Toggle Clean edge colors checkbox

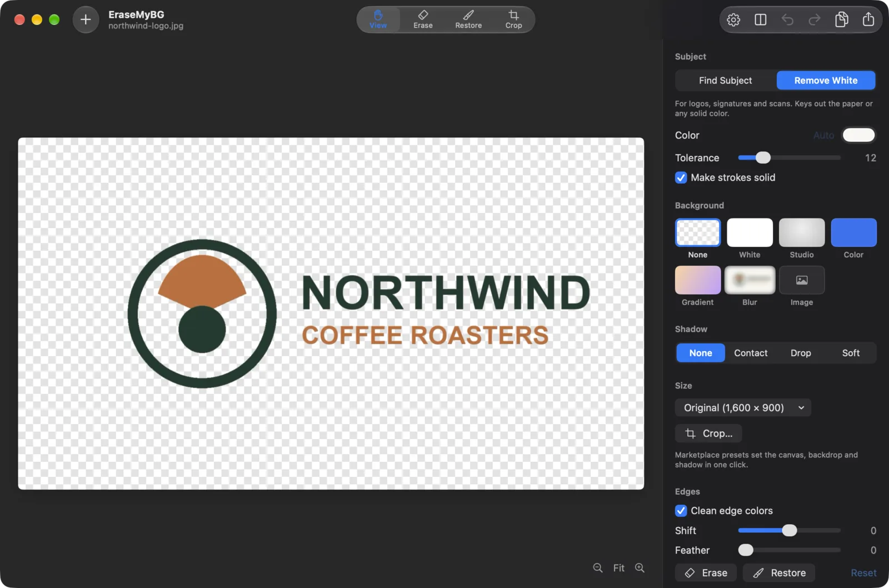681,510
